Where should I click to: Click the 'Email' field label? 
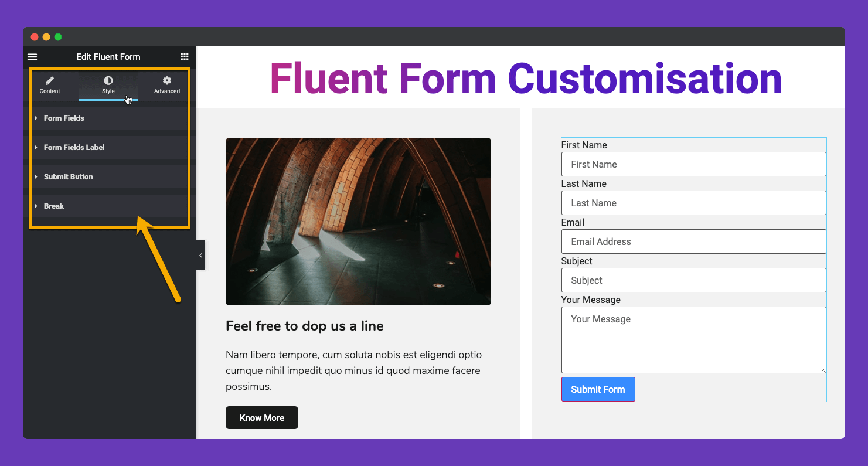point(573,222)
